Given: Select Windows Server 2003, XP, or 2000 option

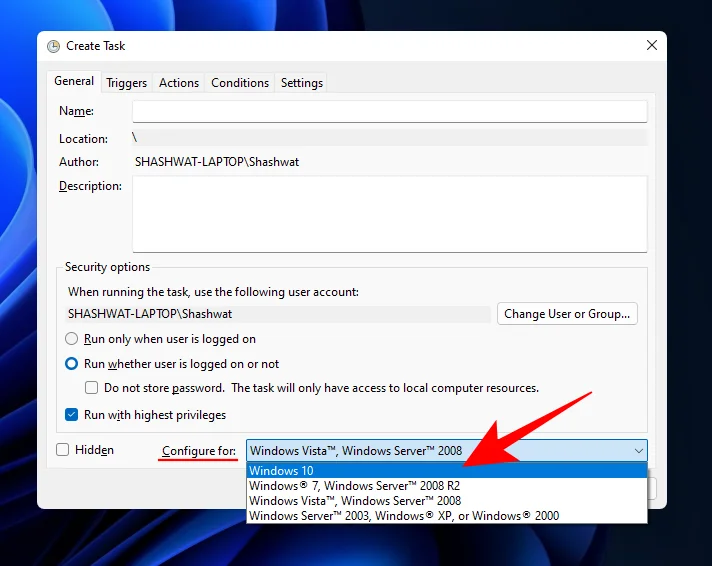Looking at the screenshot, I should 447,516.
